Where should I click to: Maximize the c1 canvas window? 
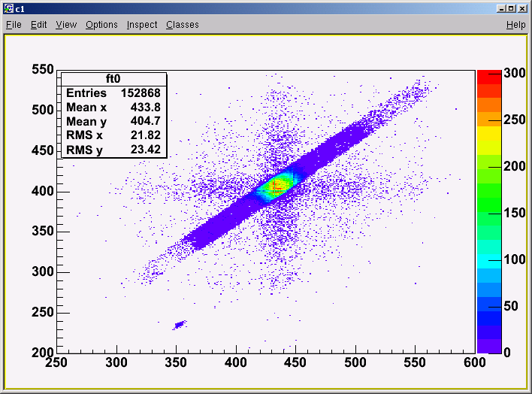511,8
